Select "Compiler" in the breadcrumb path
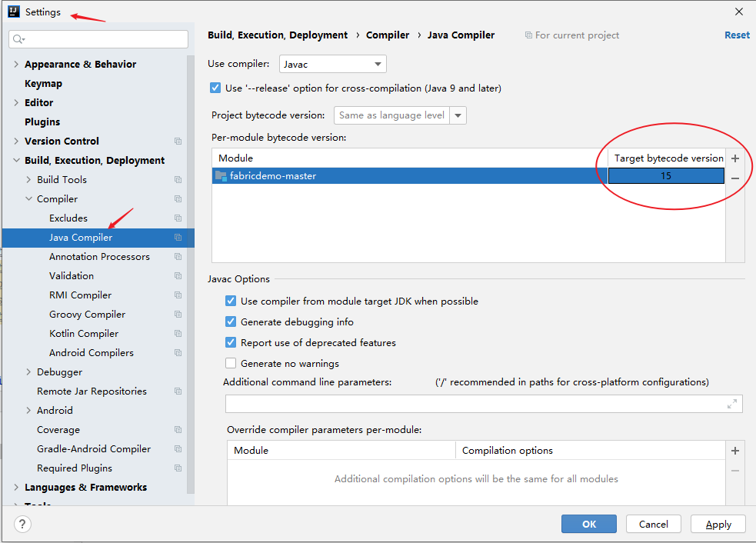 click(388, 35)
